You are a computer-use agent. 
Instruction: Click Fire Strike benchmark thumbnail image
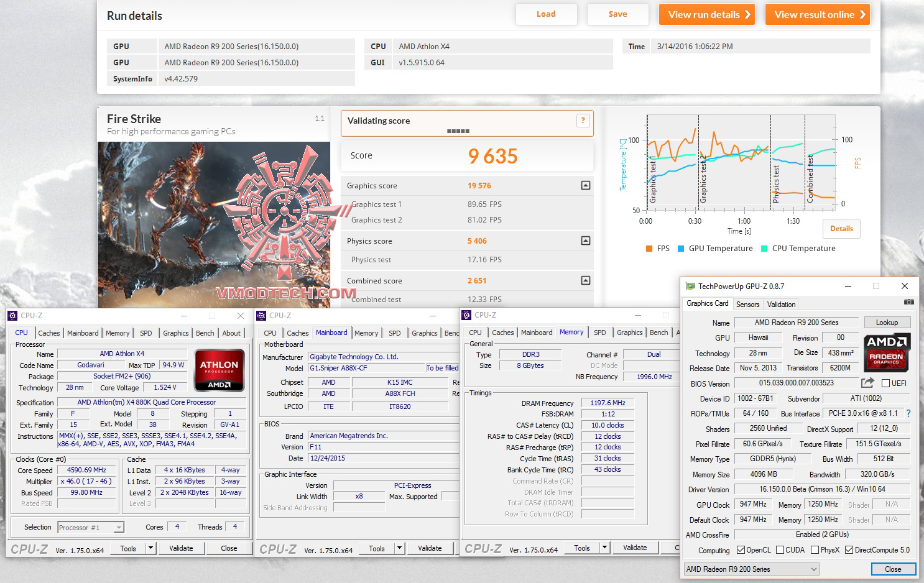(x=214, y=225)
